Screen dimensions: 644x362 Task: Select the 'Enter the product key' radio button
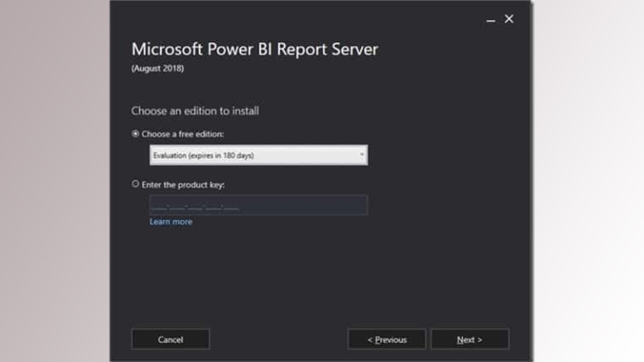[135, 184]
